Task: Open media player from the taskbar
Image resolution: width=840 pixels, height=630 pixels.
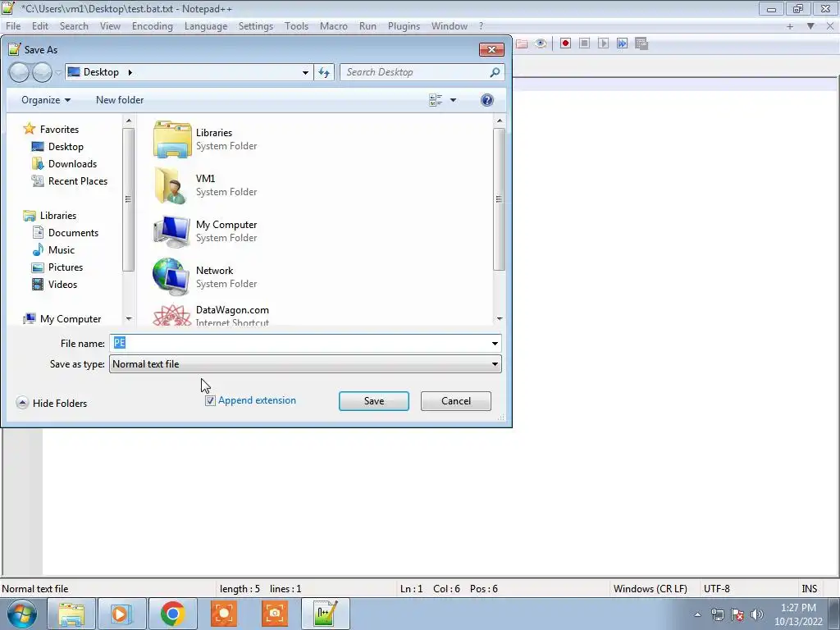Action: 121,614
